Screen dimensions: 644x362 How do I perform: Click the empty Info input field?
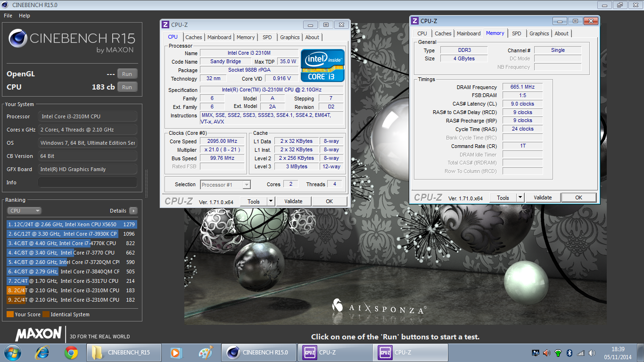[x=88, y=182]
